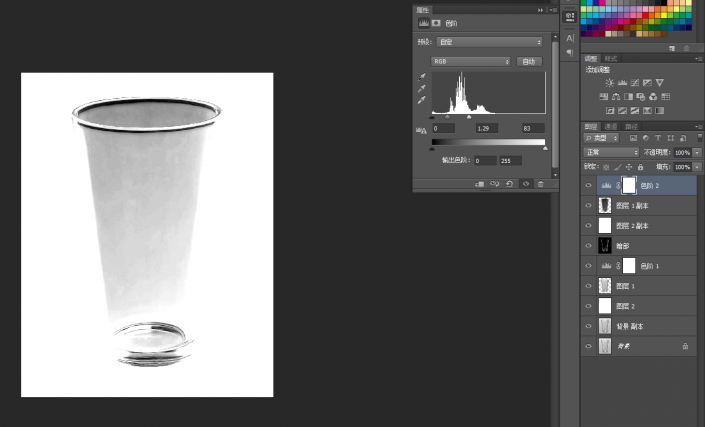
Task: Add a Levels adjustment from Adjustments panel
Action: (622, 83)
